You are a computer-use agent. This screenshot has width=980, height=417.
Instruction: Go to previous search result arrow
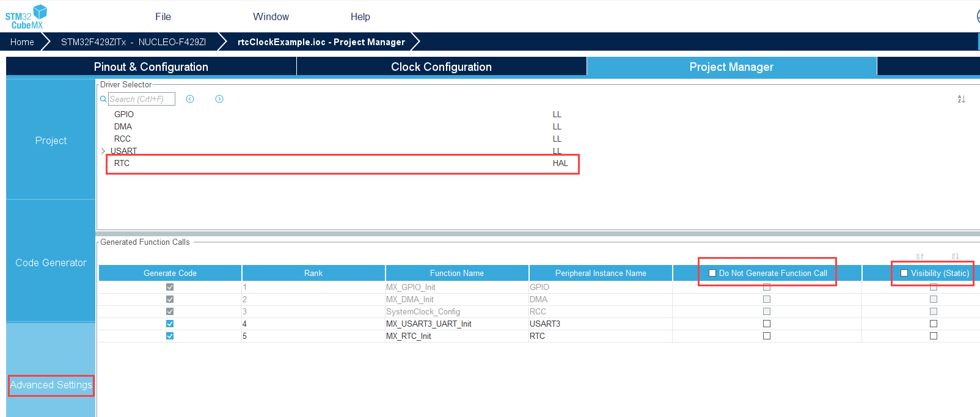(x=190, y=99)
